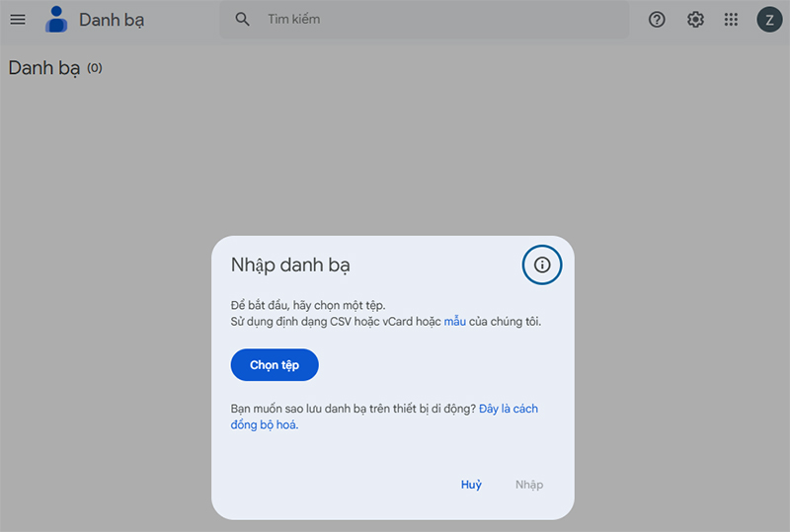Open the Đây là cách đồng bộ hoá link

(384, 417)
